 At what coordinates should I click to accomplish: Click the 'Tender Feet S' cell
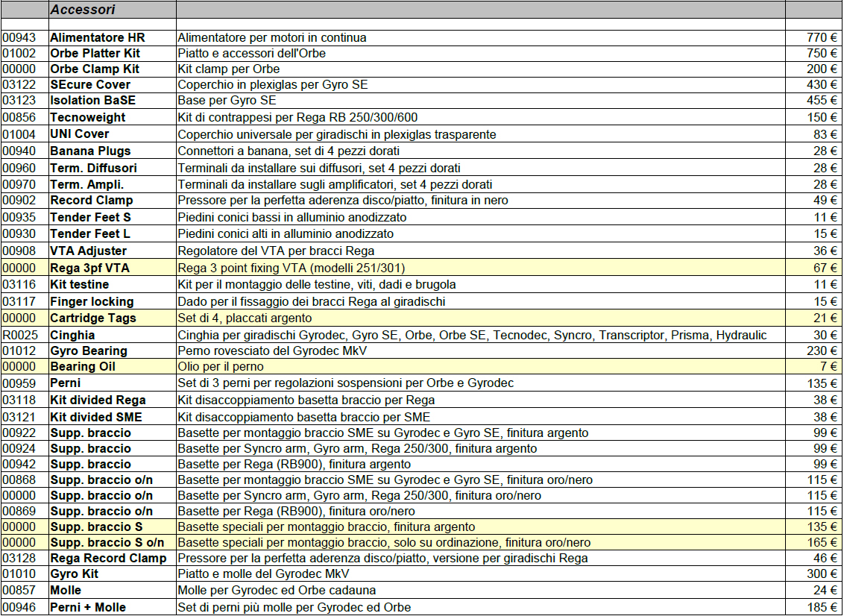[x=113, y=217]
